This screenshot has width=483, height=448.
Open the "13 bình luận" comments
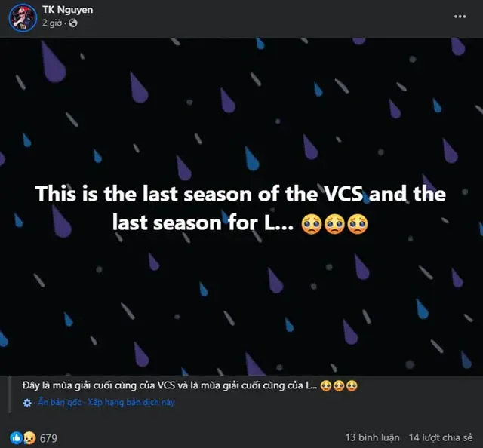tap(372, 437)
